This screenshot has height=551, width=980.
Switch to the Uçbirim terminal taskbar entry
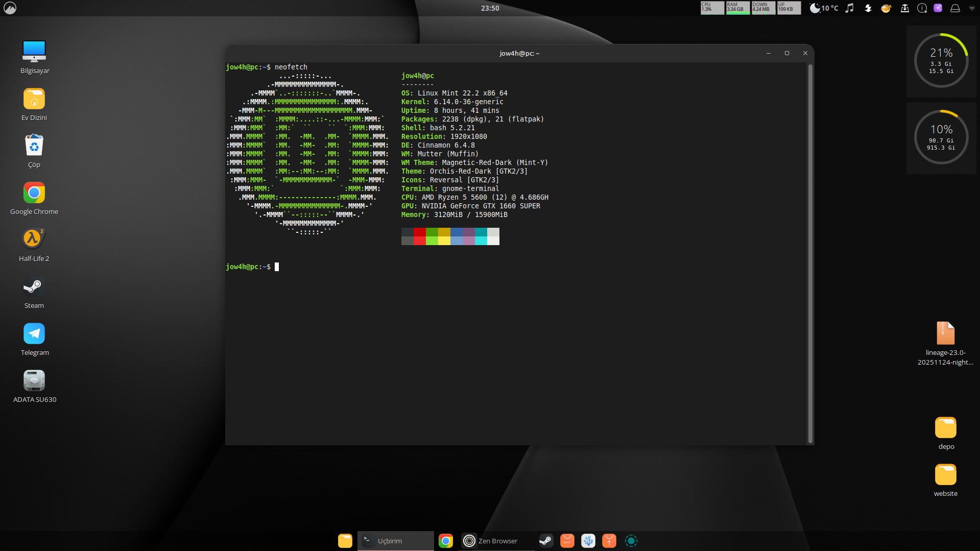point(396,541)
